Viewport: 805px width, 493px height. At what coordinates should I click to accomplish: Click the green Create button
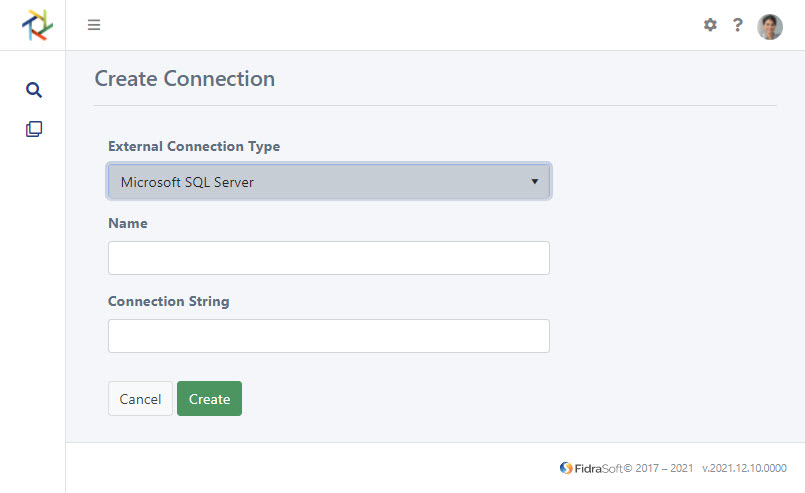click(x=209, y=399)
